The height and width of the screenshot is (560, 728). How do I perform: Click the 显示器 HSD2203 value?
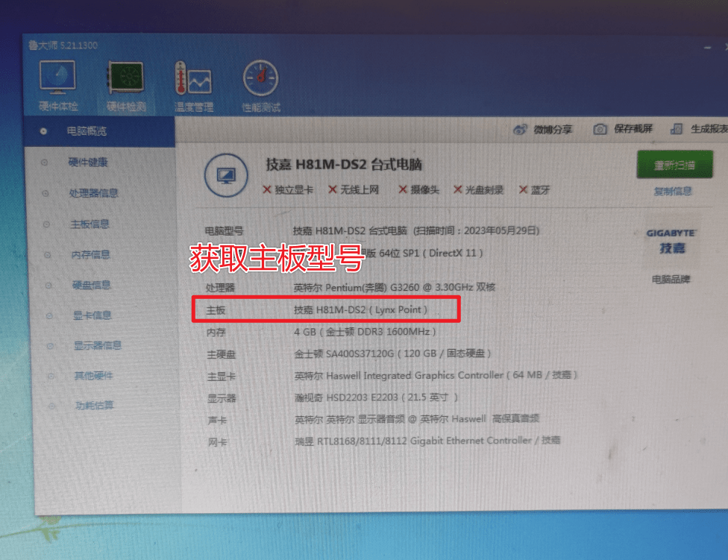[x=377, y=397]
